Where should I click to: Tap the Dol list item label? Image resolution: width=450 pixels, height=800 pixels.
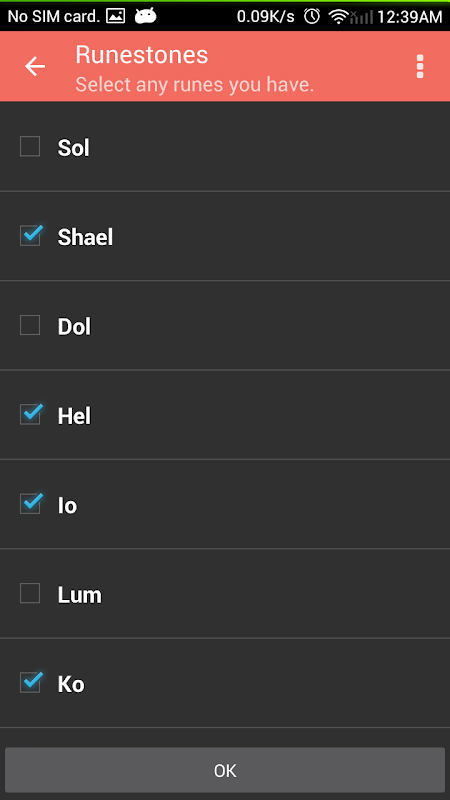pos(74,327)
